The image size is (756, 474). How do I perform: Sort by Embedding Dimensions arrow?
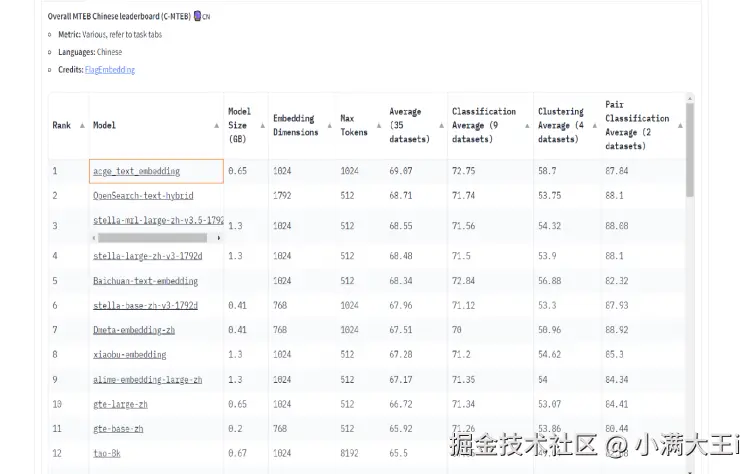coord(330,125)
